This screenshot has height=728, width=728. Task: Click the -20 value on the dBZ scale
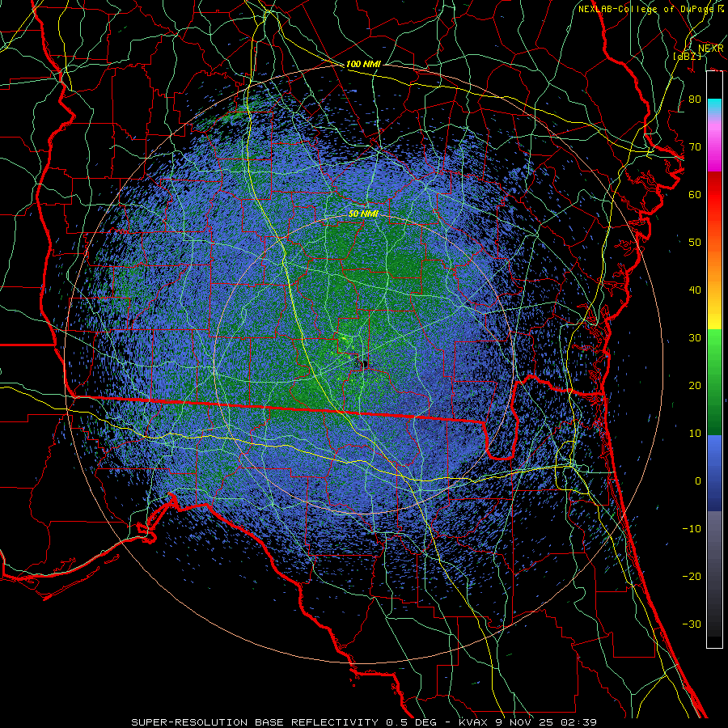(x=692, y=576)
